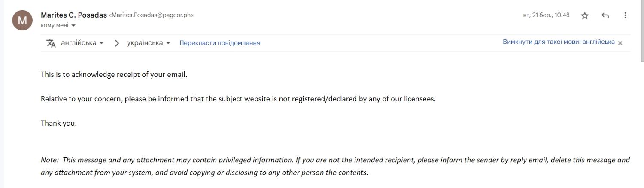Click the translate icon in the language bar

[x=51, y=43]
